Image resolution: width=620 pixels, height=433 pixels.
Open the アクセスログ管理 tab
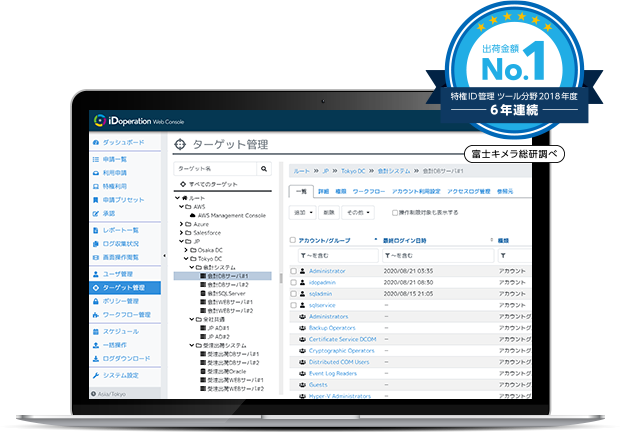tap(469, 191)
